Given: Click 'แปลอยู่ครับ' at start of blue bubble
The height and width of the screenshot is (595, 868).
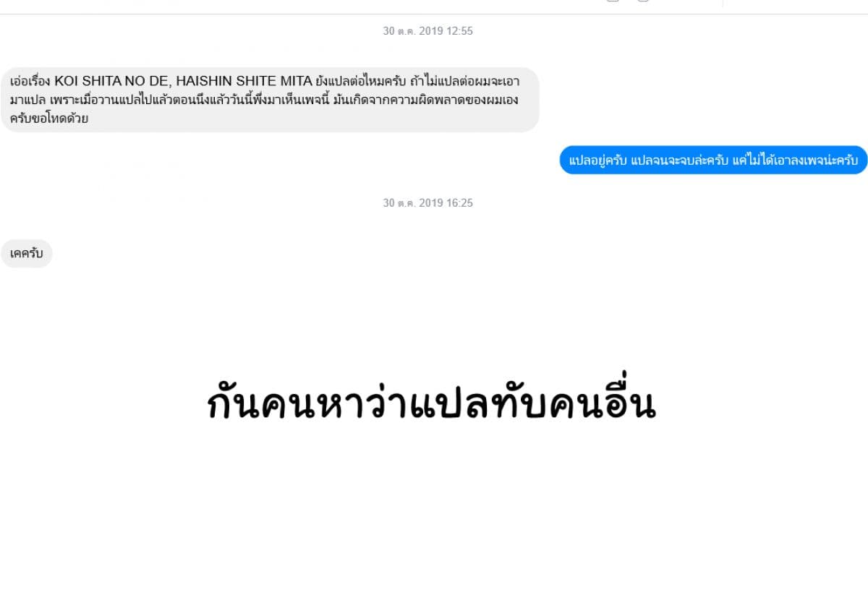Looking at the screenshot, I should [598, 160].
